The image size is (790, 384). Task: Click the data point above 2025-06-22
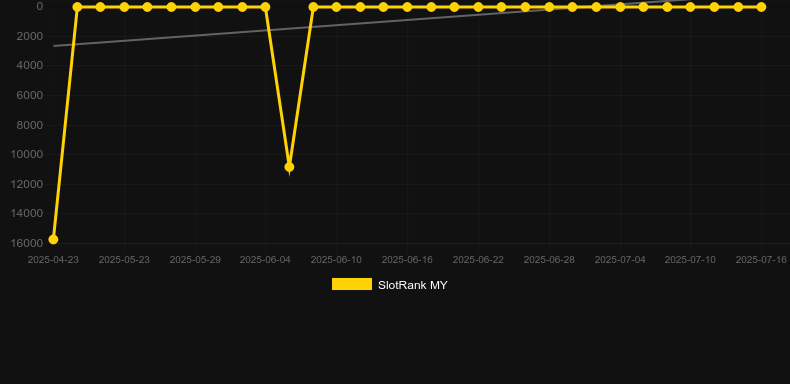(x=478, y=7)
